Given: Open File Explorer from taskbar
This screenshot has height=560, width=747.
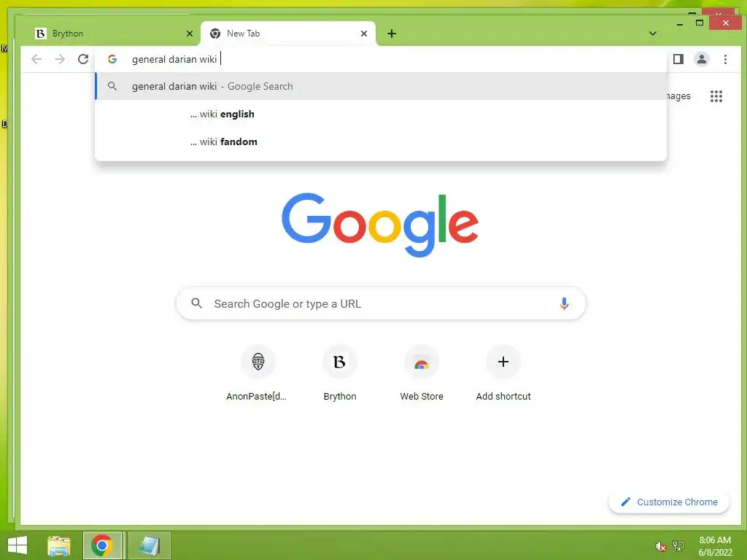Looking at the screenshot, I should pyautogui.click(x=59, y=545).
